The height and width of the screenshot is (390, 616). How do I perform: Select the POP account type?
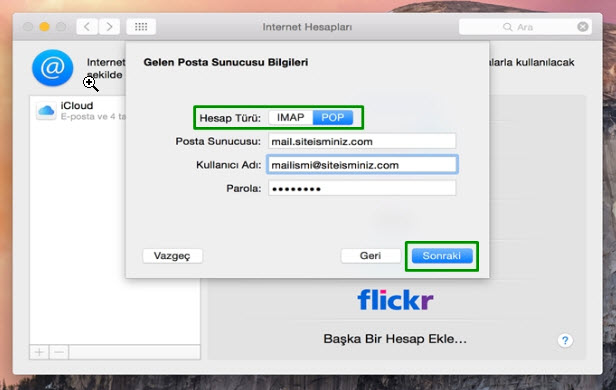click(333, 117)
